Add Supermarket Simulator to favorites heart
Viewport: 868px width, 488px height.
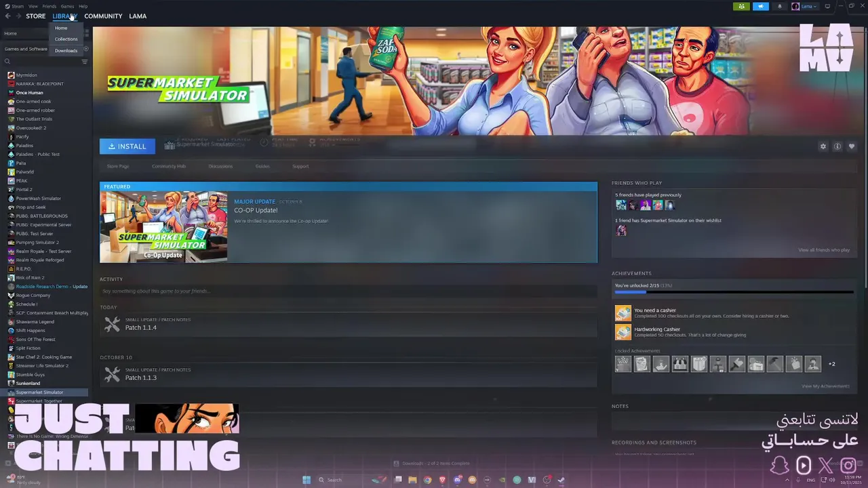coord(852,146)
